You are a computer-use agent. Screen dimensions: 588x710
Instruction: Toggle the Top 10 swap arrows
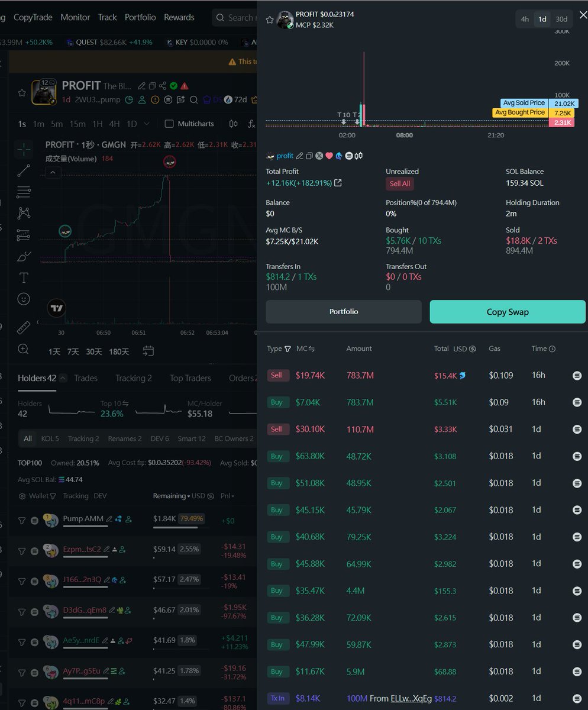click(125, 404)
